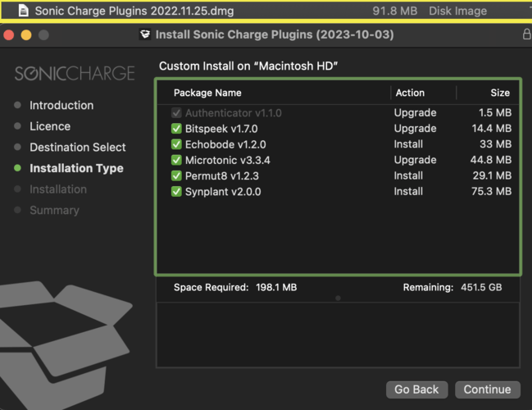
Task: Click the greyed-out Authenticator v1.1.0 checkbox
Action: [176, 112]
